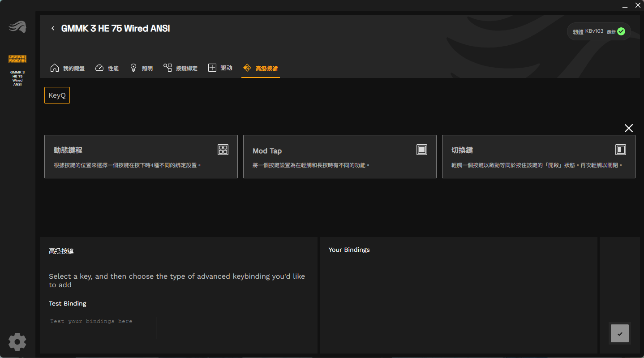Select the GMMK 3 keyboard device icon

click(17, 59)
